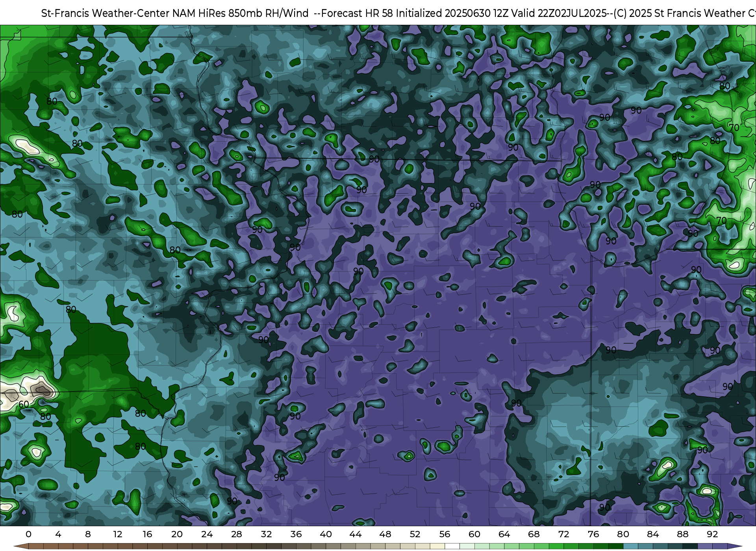Click the '16' label on the color scale
The height and width of the screenshot is (551, 756).
point(147,534)
